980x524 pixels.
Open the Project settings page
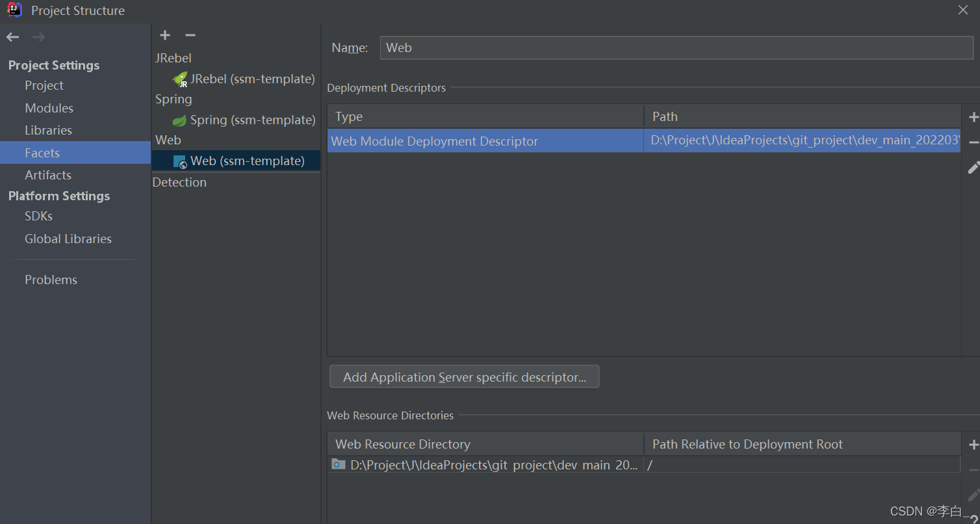coord(44,85)
